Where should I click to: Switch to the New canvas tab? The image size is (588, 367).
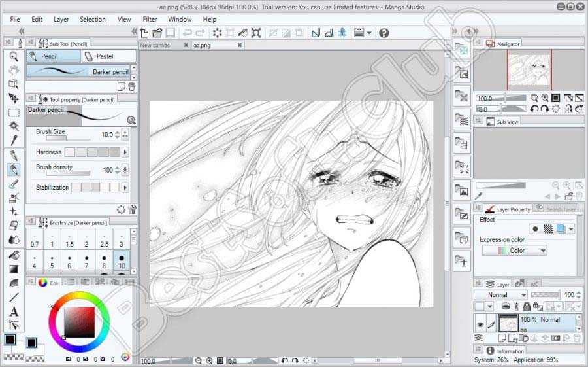(155, 45)
